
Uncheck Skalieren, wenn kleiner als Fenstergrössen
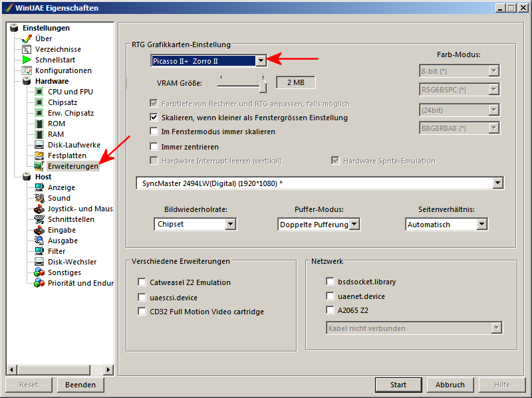point(154,118)
